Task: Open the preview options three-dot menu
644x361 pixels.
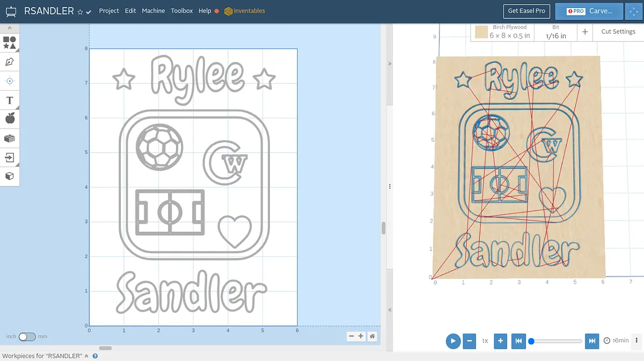Action: point(636,340)
